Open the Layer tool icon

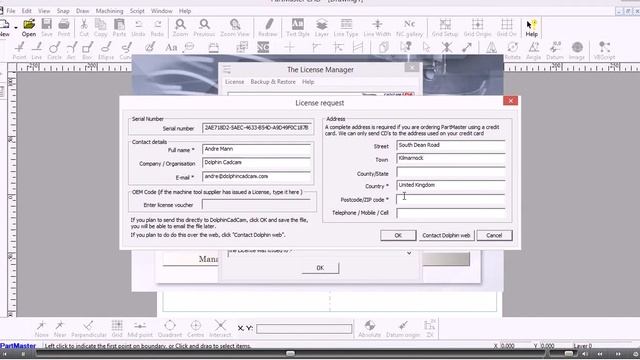pyautogui.click(x=322, y=27)
